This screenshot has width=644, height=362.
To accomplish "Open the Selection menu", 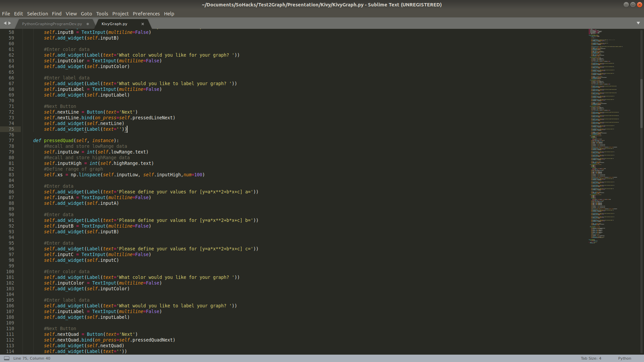I will pos(37,14).
